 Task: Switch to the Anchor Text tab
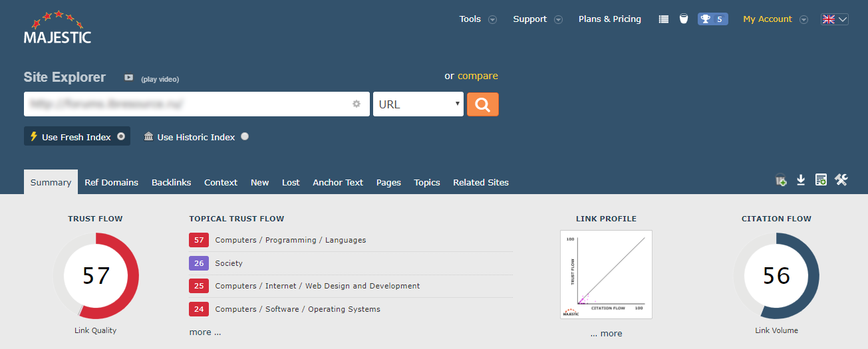(338, 182)
